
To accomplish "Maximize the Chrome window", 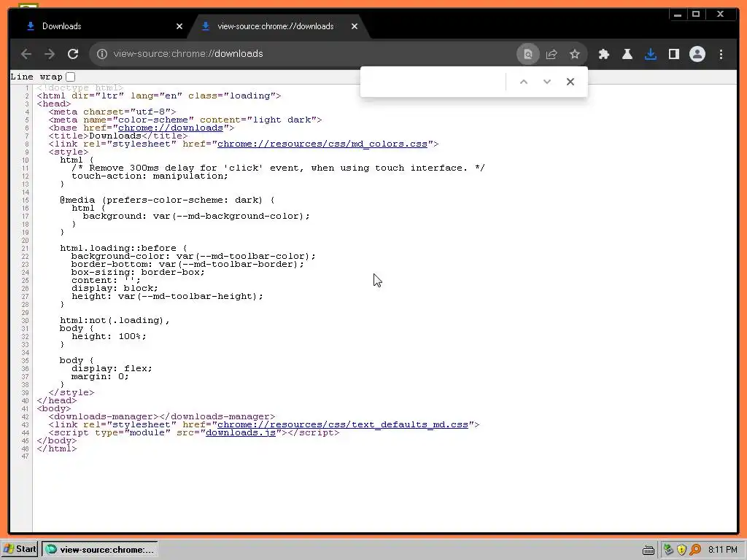I will pyautogui.click(x=696, y=15).
